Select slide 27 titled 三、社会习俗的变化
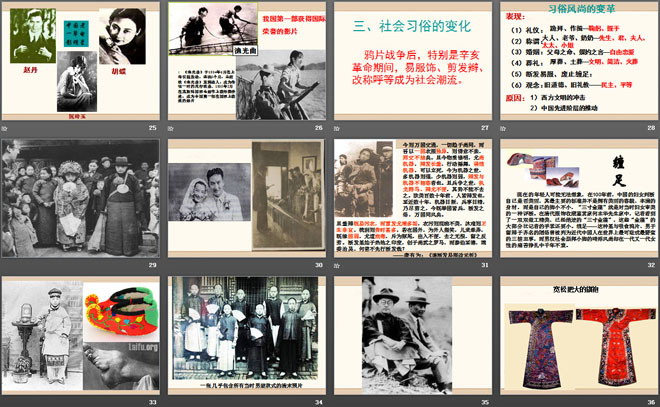The image size is (660, 407). coord(413,61)
